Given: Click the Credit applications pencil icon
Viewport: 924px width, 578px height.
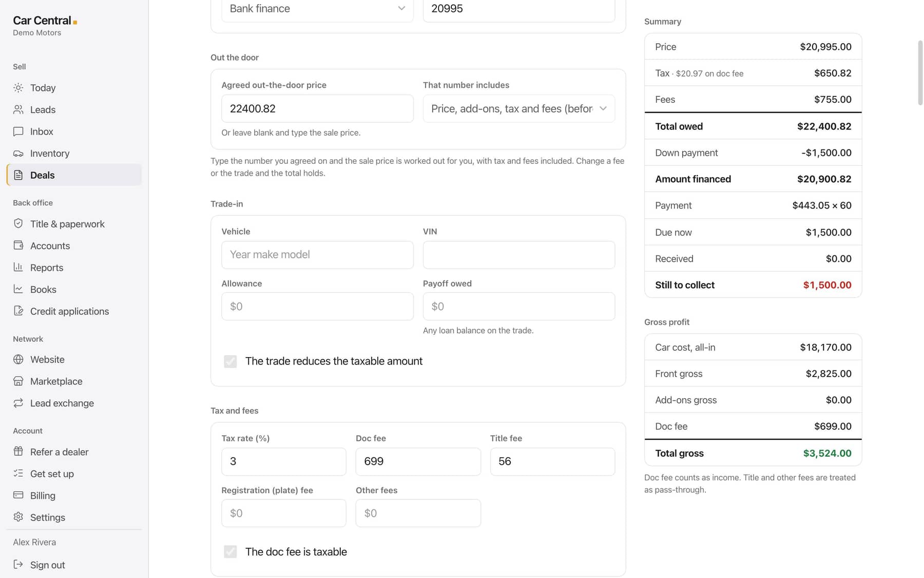Looking at the screenshot, I should (x=18, y=311).
